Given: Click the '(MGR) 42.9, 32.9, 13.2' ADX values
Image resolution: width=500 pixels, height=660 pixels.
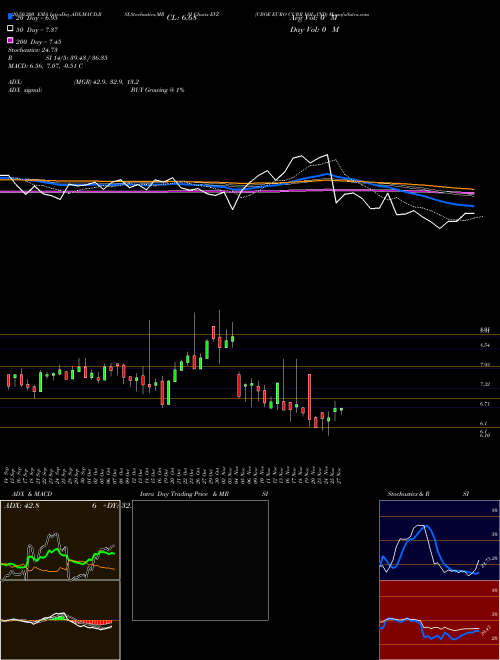Looking at the screenshot, I should tap(106, 82).
